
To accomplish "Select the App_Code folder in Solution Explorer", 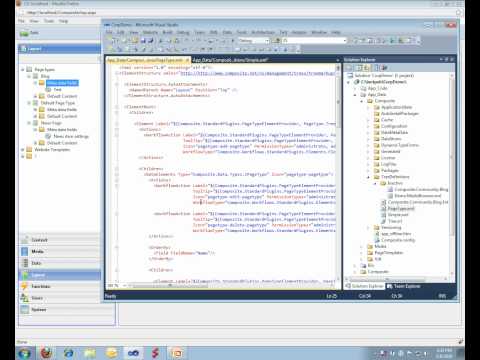I will (x=377, y=88).
